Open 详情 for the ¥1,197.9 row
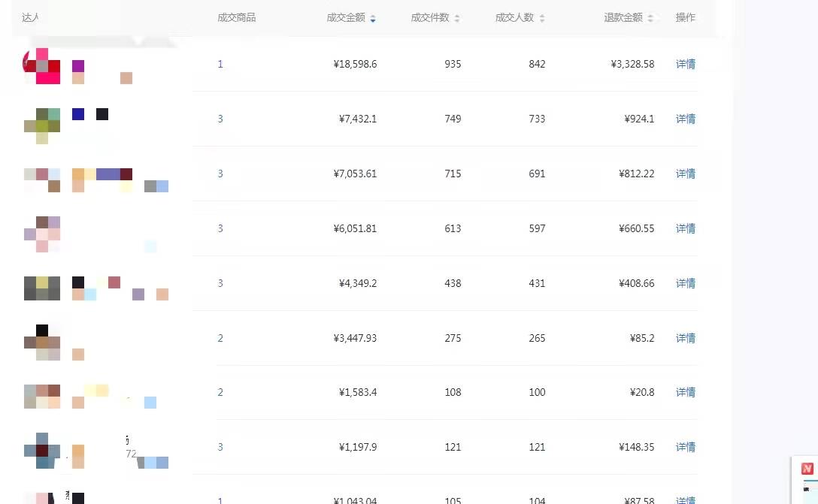The image size is (818, 504). click(686, 447)
